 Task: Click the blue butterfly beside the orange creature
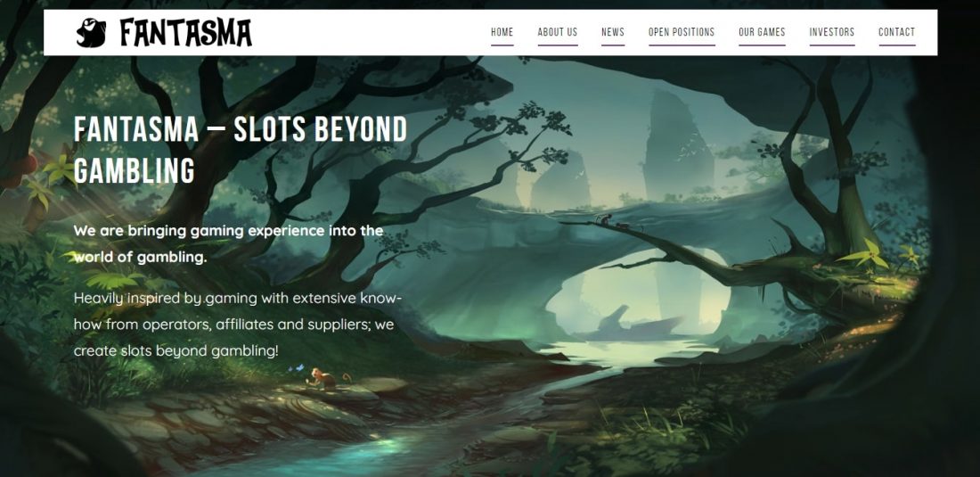tap(298, 367)
